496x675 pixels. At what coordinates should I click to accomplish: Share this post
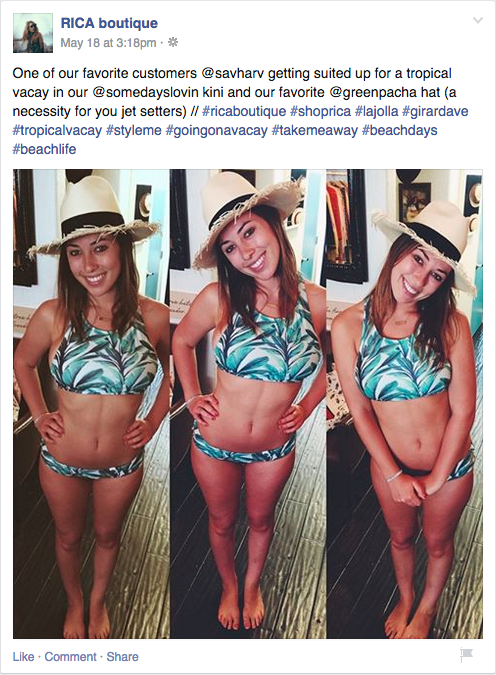click(x=122, y=656)
